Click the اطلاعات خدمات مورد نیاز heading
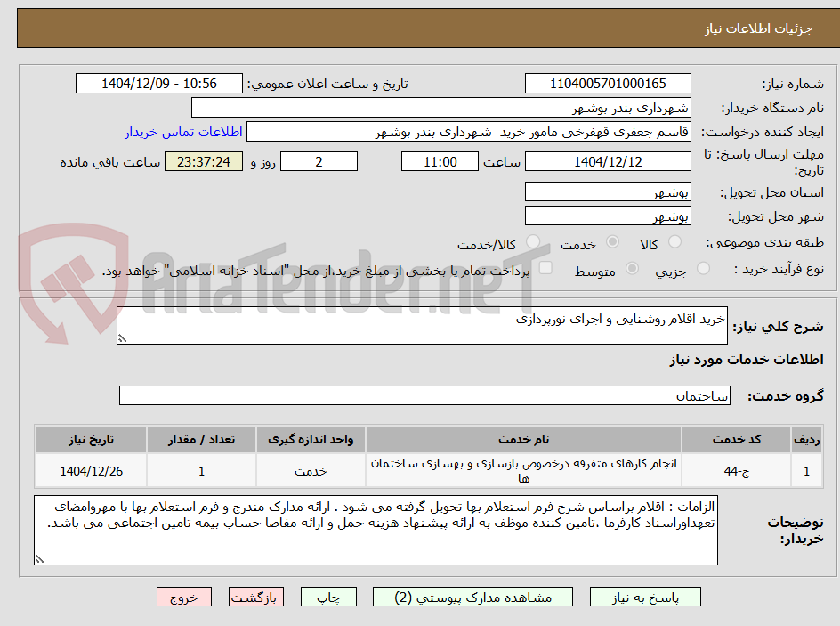Screen dimensions: 840x626 coord(747,359)
